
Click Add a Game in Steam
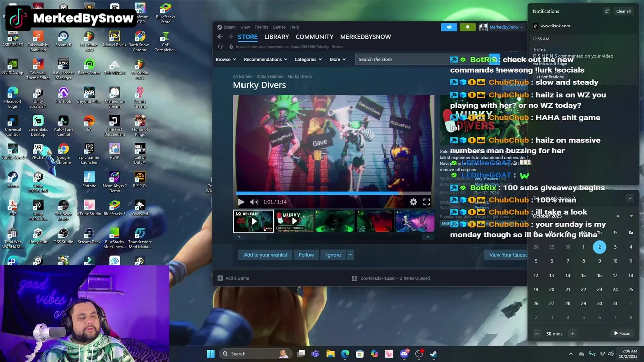(233, 278)
